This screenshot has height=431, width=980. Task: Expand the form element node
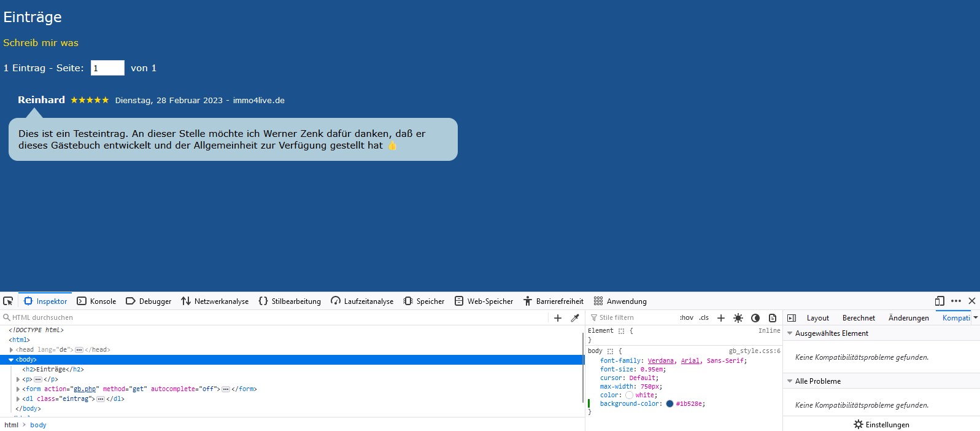[x=18, y=389]
